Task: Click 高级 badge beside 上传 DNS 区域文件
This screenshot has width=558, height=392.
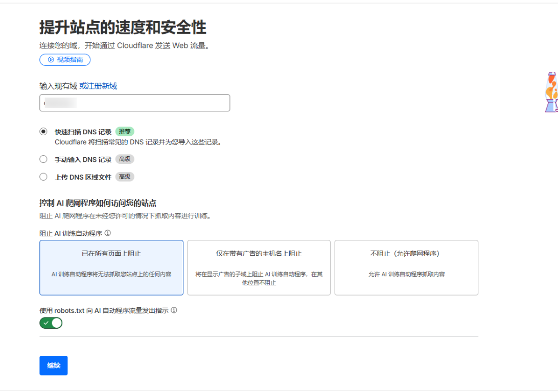Action: click(125, 177)
